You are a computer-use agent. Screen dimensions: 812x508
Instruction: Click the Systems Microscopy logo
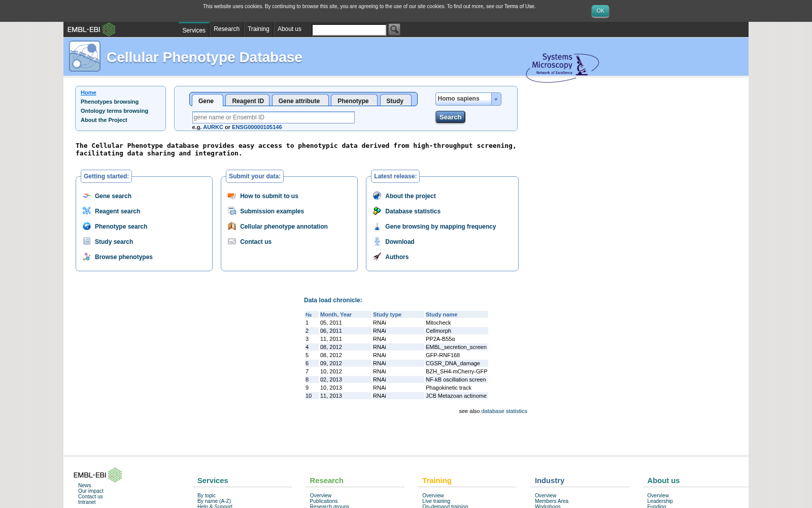pyautogui.click(x=562, y=67)
